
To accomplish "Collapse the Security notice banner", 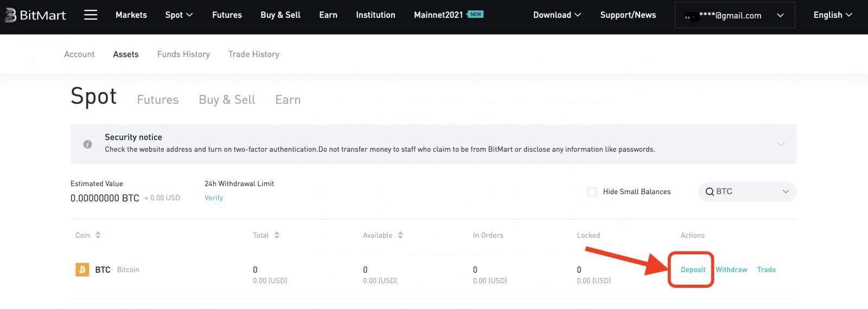I will pyautogui.click(x=781, y=144).
